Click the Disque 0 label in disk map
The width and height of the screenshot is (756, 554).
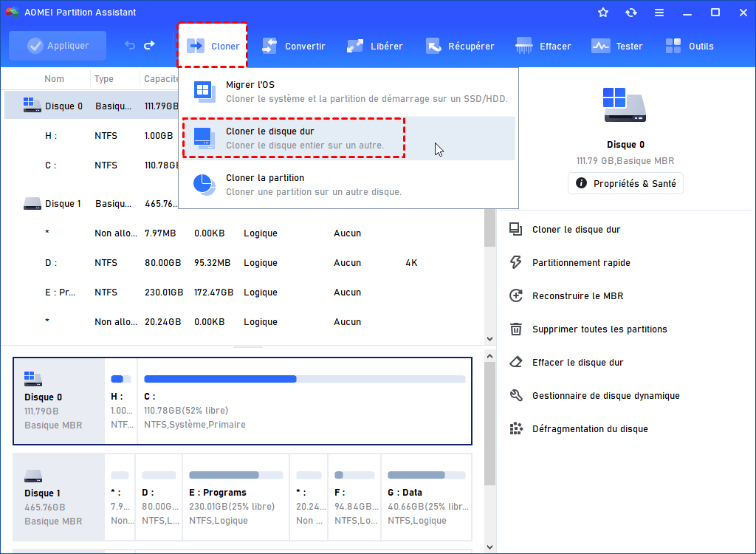tap(43, 397)
